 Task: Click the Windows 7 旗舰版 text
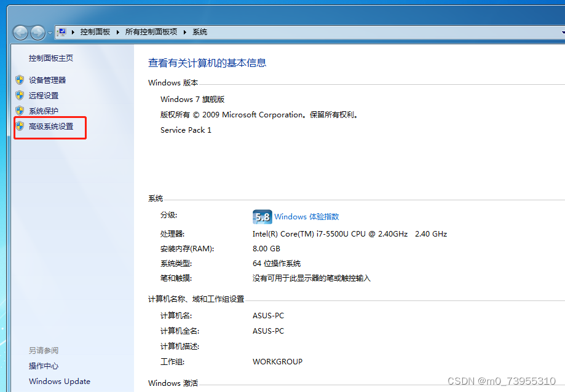pos(192,100)
